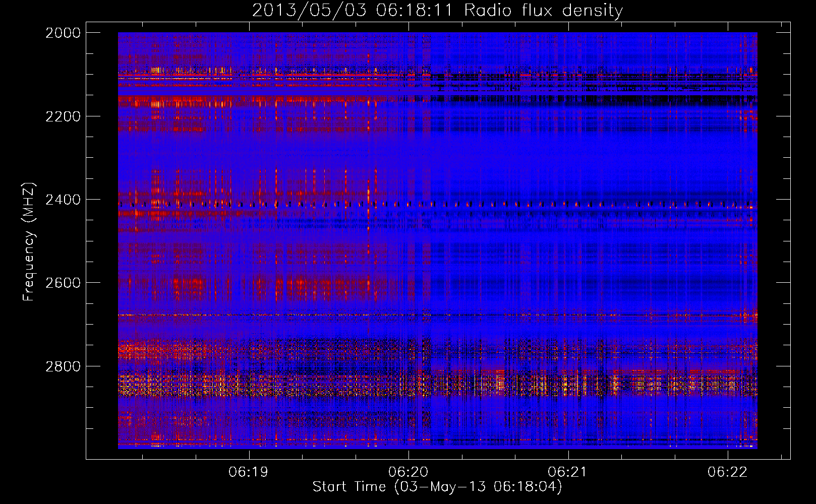Click the 2800 frequency tick label

(x=63, y=366)
